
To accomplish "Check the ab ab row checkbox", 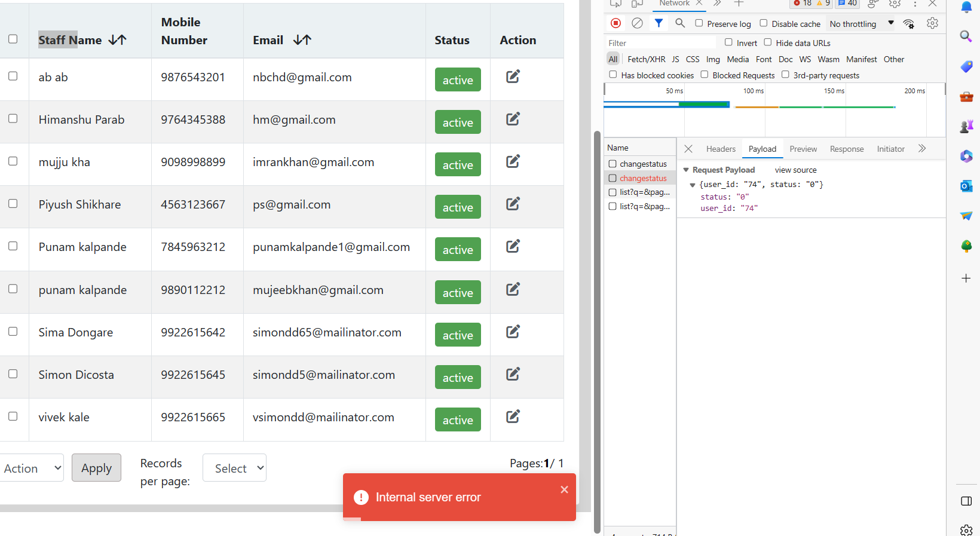I will 13,76.
